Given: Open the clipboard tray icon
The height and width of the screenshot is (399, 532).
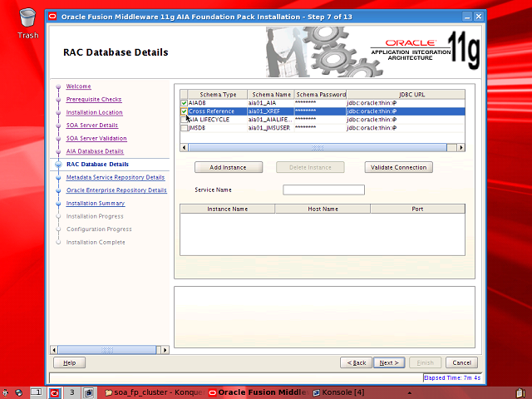Looking at the screenshot, I should tap(521, 393).
